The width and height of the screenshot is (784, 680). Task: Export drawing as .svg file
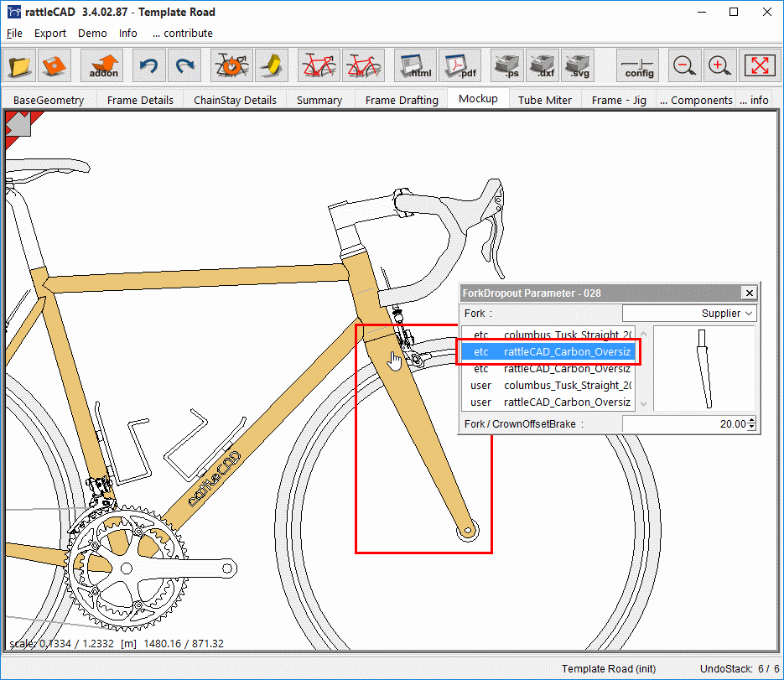click(x=578, y=65)
